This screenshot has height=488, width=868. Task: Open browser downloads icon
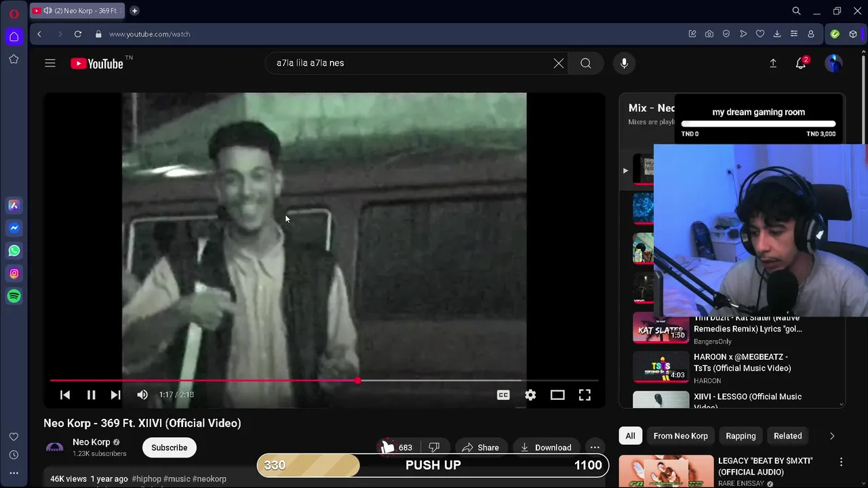tap(777, 34)
